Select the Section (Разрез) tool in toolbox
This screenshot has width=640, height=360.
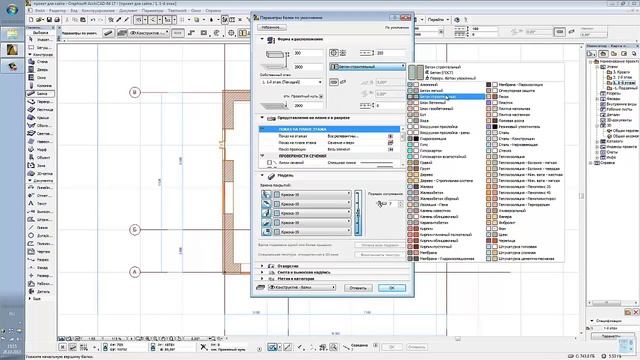tap(40, 259)
